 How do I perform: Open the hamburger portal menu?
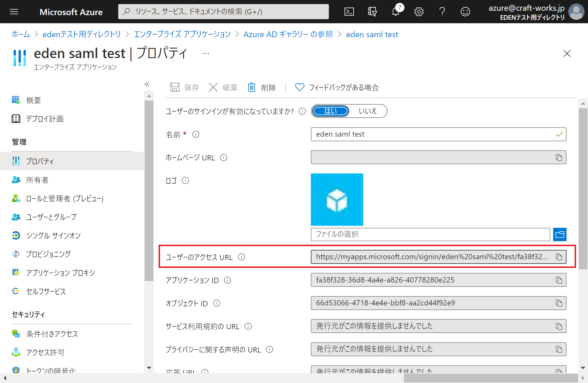tap(14, 12)
